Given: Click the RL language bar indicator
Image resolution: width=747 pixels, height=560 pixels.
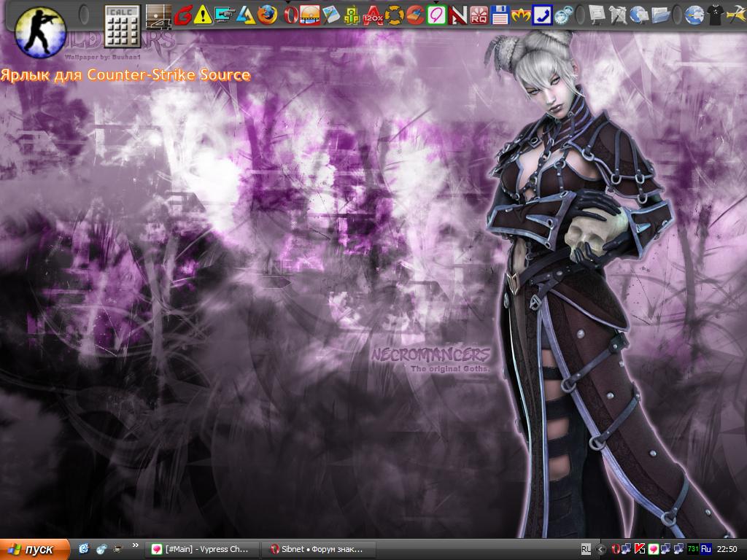Looking at the screenshot, I should point(586,549).
